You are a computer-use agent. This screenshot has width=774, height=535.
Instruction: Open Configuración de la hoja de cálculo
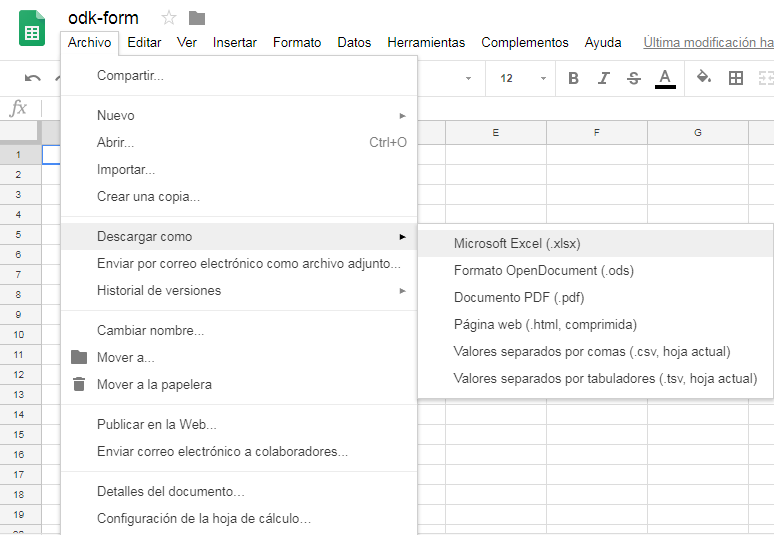click(239, 519)
